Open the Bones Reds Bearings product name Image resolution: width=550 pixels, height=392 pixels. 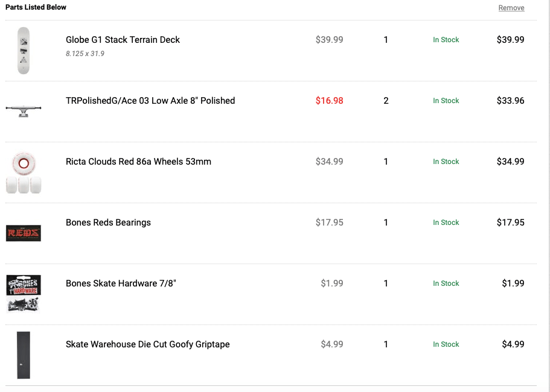pos(108,223)
